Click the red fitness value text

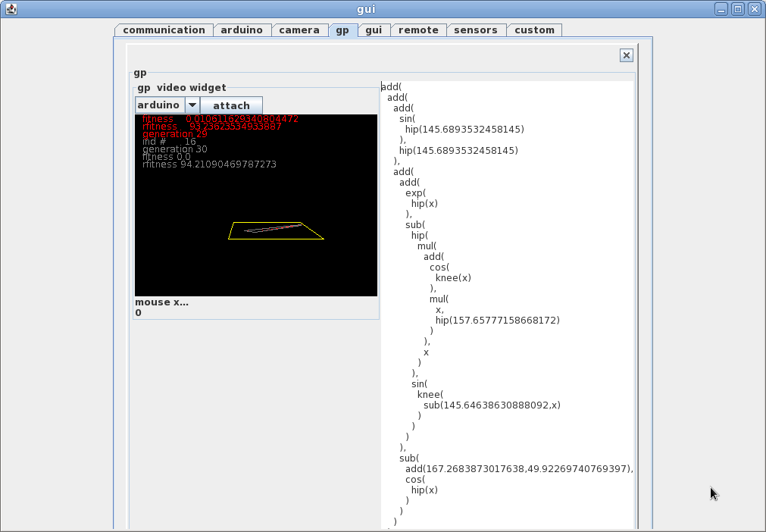[242, 119]
